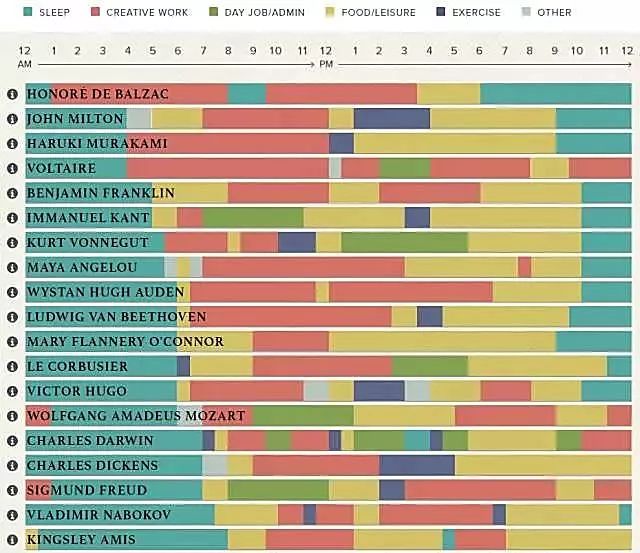
Task: Click the Sleep legend color swatch
Action: [28, 11]
